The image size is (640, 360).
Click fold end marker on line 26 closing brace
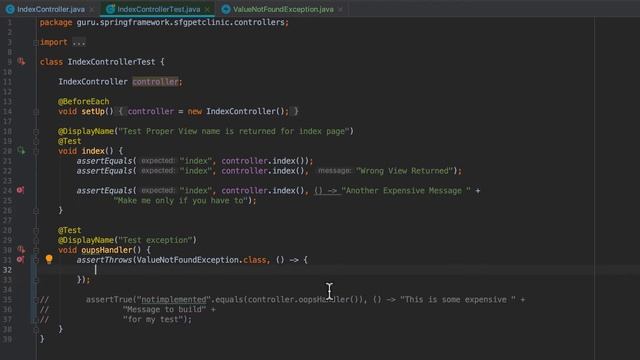click(36, 211)
